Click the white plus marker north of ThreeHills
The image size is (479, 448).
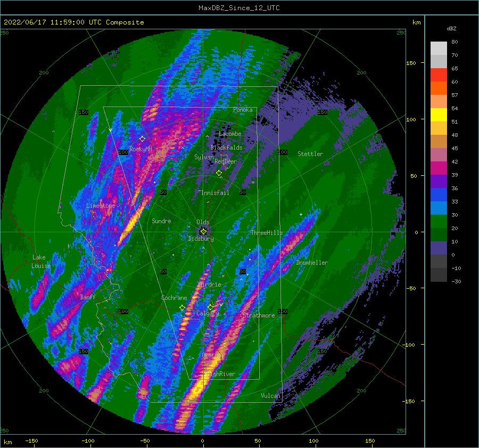pos(301,214)
